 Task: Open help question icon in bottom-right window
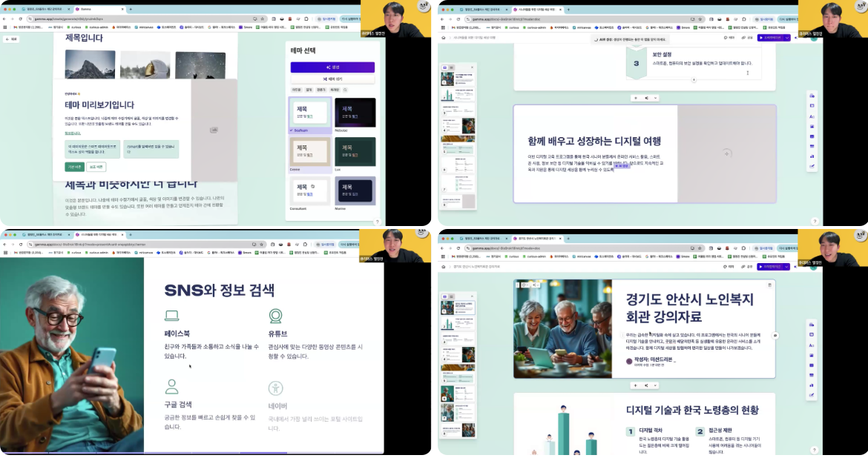click(815, 451)
